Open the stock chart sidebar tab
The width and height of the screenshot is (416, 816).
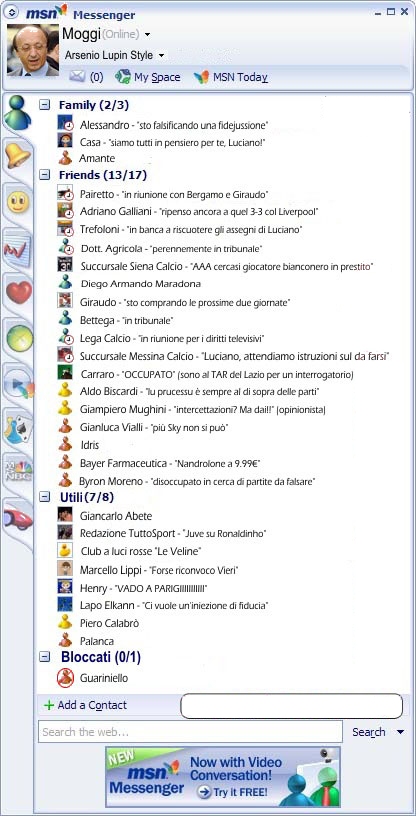click(x=18, y=250)
